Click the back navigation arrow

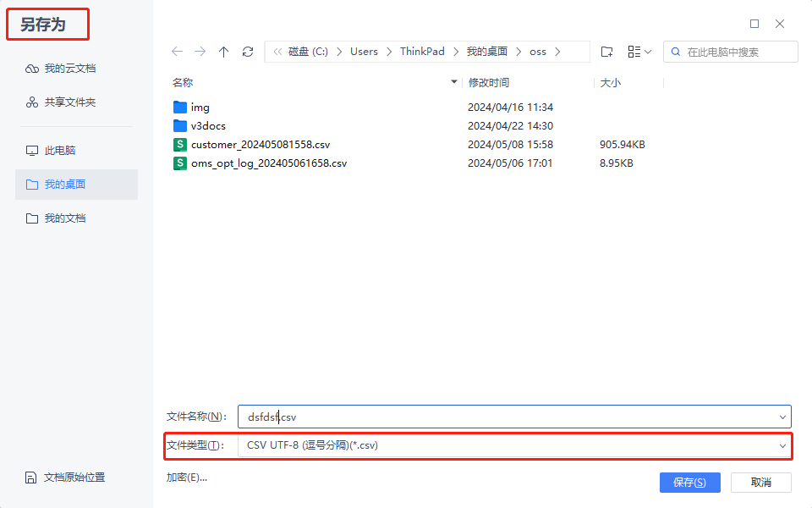(x=177, y=52)
